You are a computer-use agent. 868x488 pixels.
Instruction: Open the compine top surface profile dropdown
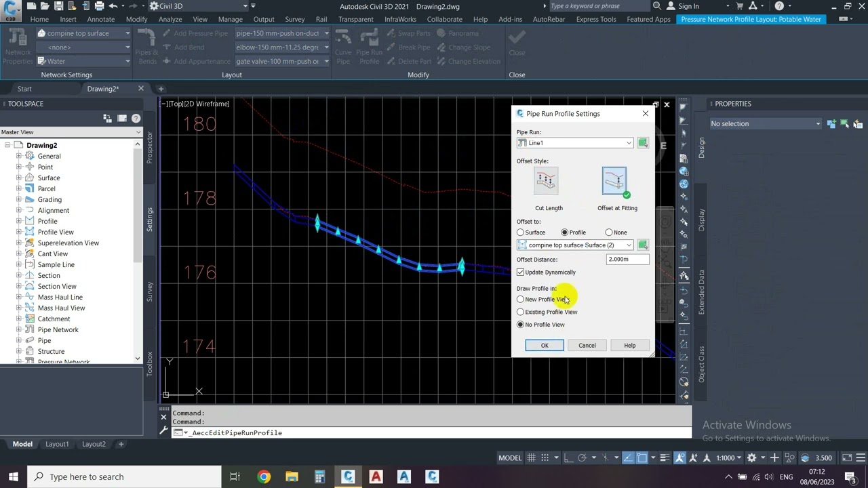pyautogui.click(x=575, y=245)
